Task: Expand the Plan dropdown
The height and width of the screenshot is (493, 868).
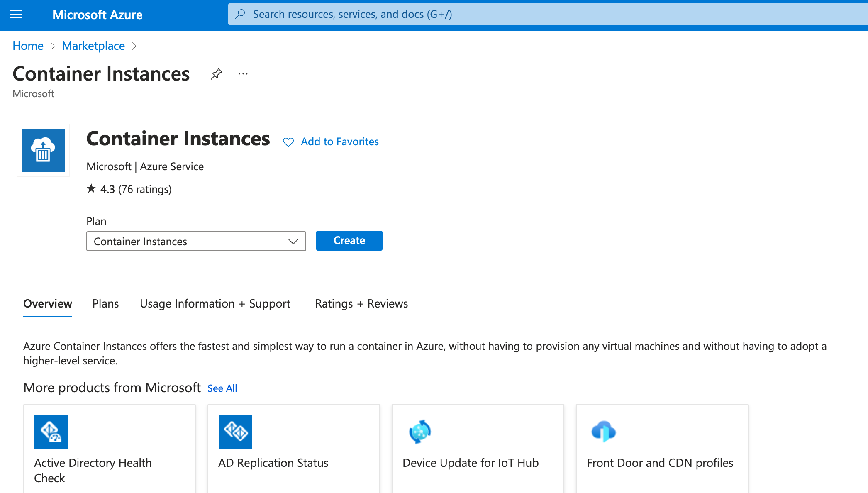Action: 196,241
